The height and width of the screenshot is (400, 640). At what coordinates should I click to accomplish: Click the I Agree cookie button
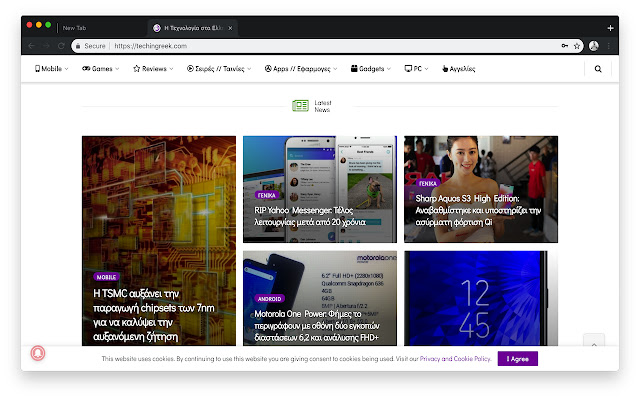(x=518, y=359)
